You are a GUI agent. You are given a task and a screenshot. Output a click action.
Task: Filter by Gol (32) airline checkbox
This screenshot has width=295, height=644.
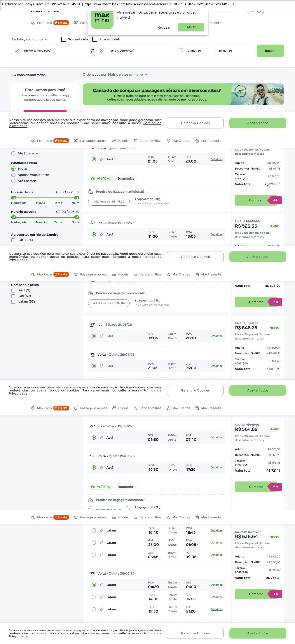tap(13, 296)
